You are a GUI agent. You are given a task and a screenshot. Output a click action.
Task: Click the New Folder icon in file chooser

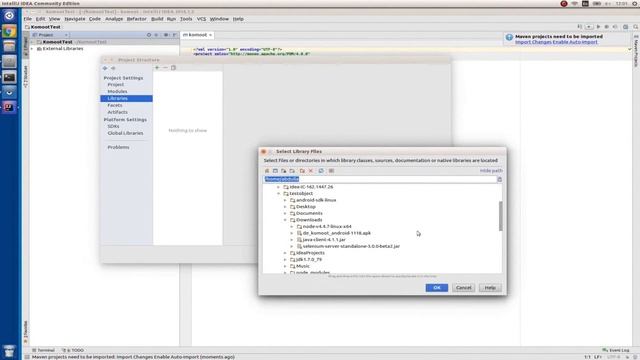pyautogui.click(x=302, y=171)
